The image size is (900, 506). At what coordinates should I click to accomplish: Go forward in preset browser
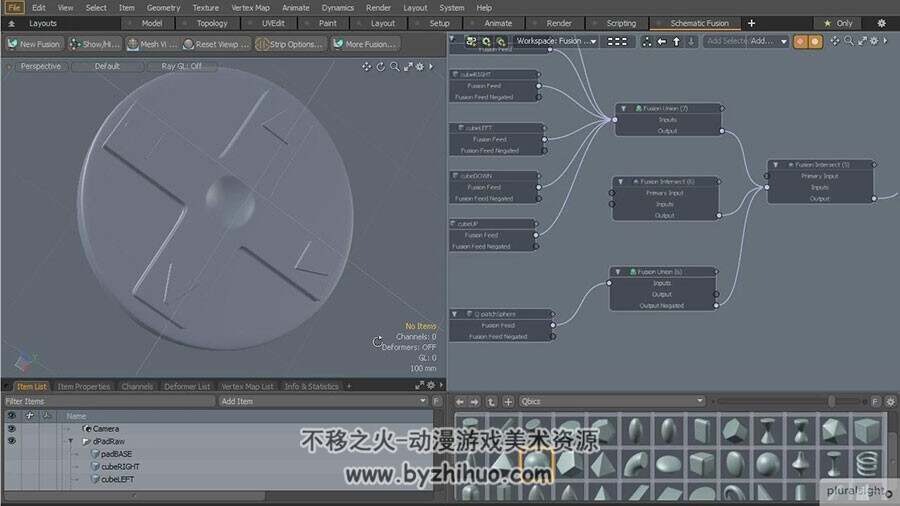click(475, 402)
